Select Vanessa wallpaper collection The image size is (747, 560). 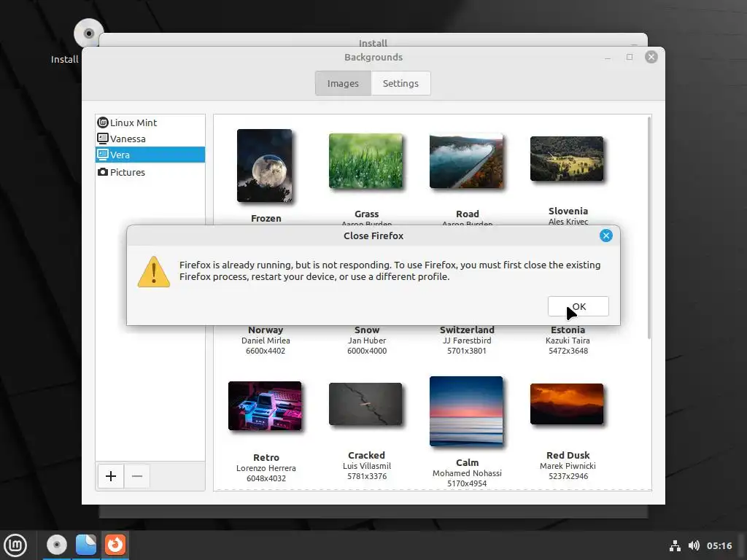(150, 139)
